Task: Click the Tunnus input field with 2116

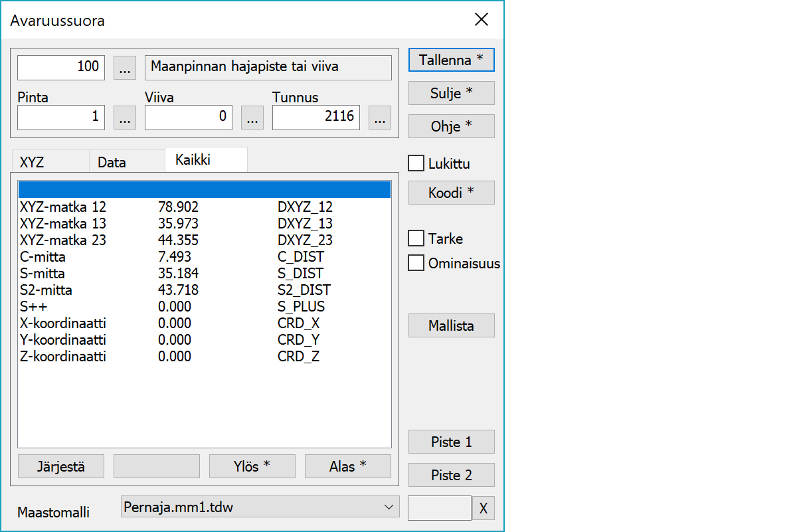Action: pos(315,118)
